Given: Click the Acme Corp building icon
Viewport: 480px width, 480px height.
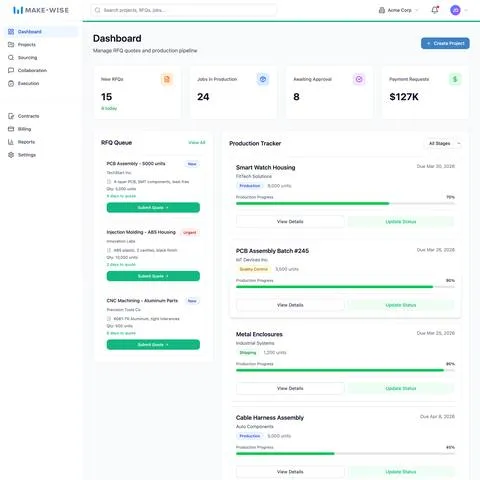Looking at the screenshot, I should (x=382, y=10).
